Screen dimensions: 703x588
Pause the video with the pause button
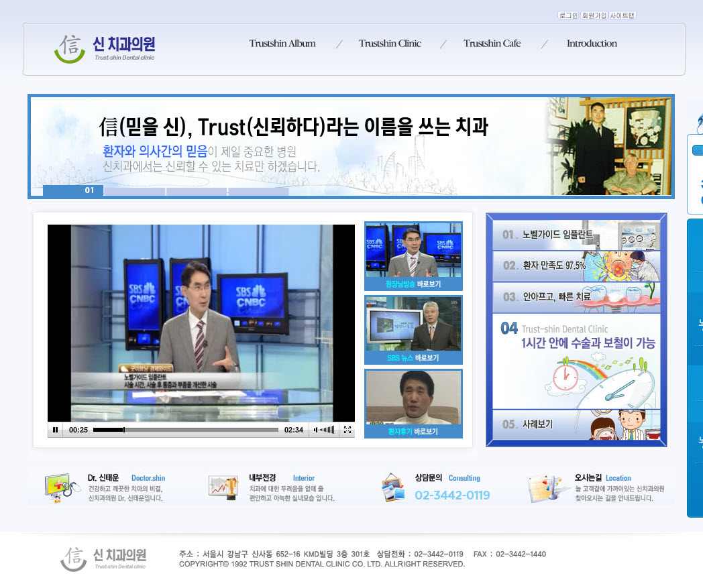[56, 430]
